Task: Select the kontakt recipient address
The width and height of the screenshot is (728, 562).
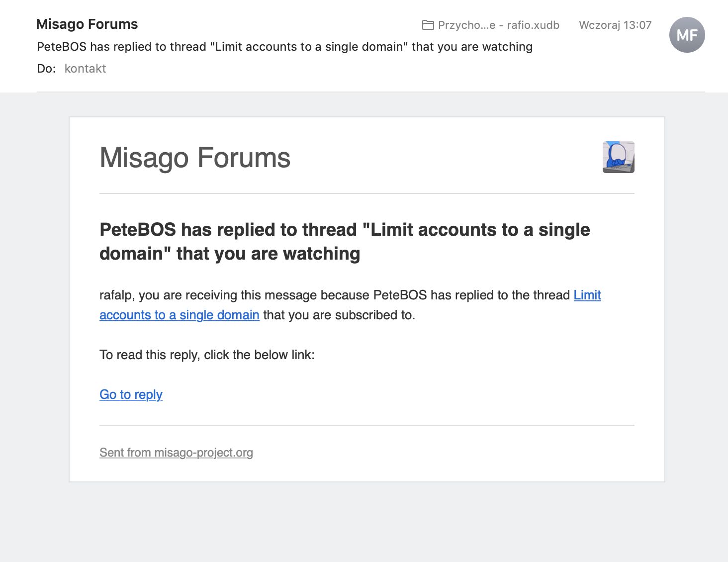Action: coord(85,69)
